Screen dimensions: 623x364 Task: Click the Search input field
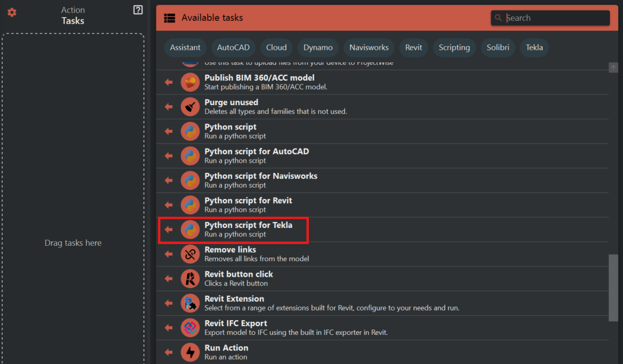555,18
